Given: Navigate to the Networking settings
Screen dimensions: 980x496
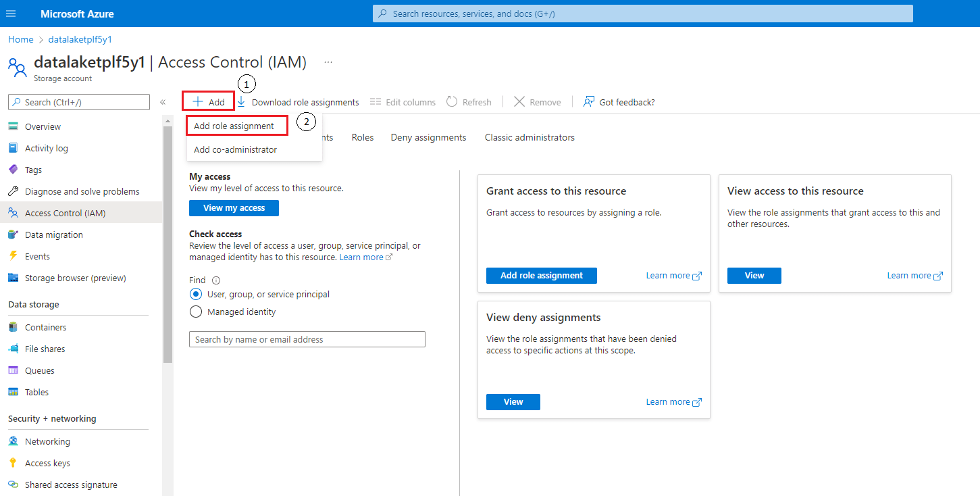Looking at the screenshot, I should (x=46, y=441).
